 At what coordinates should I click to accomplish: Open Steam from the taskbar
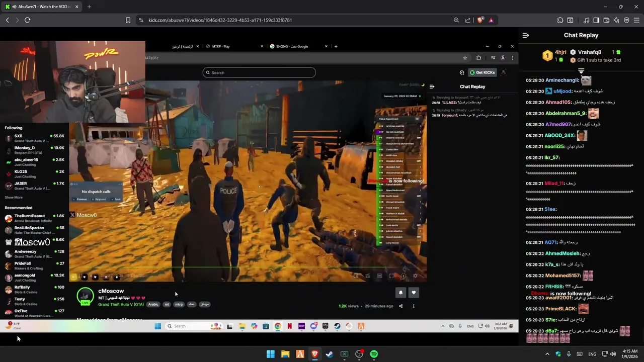click(x=330, y=354)
